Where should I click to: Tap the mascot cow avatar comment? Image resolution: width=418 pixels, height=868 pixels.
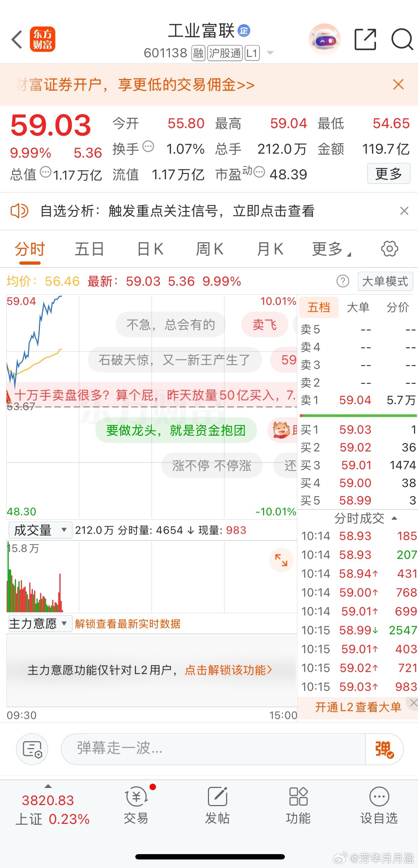(282, 430)
